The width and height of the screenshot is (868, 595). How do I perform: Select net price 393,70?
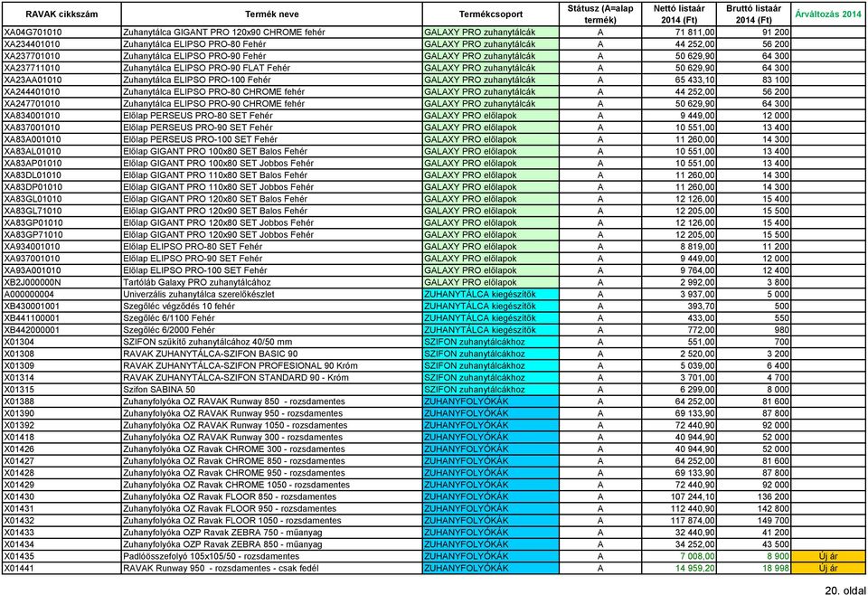click(679, 306)
